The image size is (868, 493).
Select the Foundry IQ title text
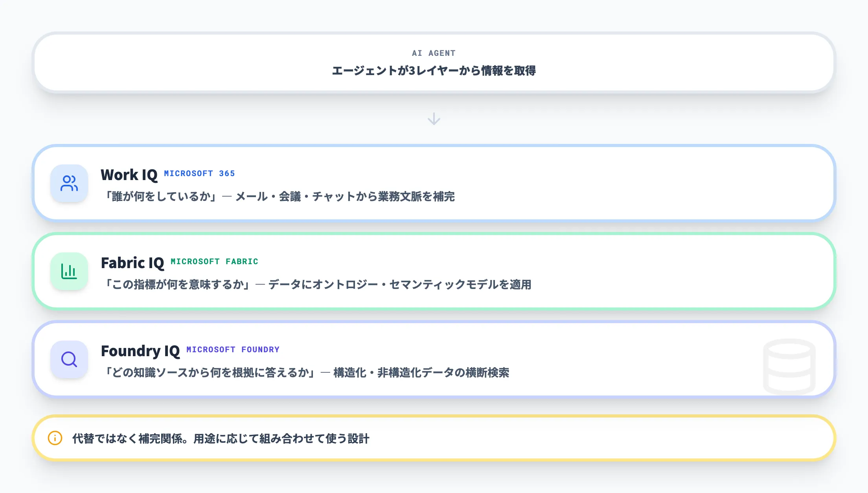tap(142, 351)
